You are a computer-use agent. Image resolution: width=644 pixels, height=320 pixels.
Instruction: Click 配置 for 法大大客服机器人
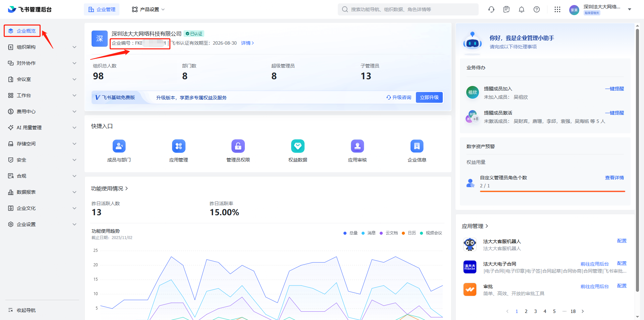622,241
